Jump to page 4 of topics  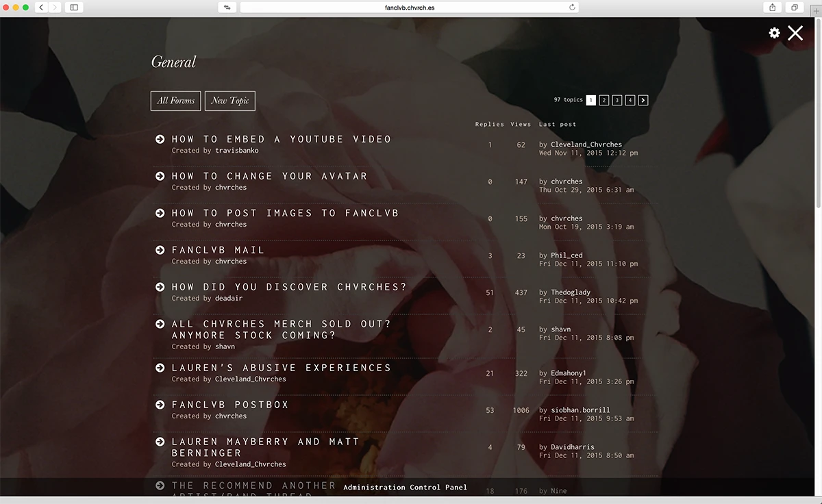pyautogui.click(x=630, y=100)
